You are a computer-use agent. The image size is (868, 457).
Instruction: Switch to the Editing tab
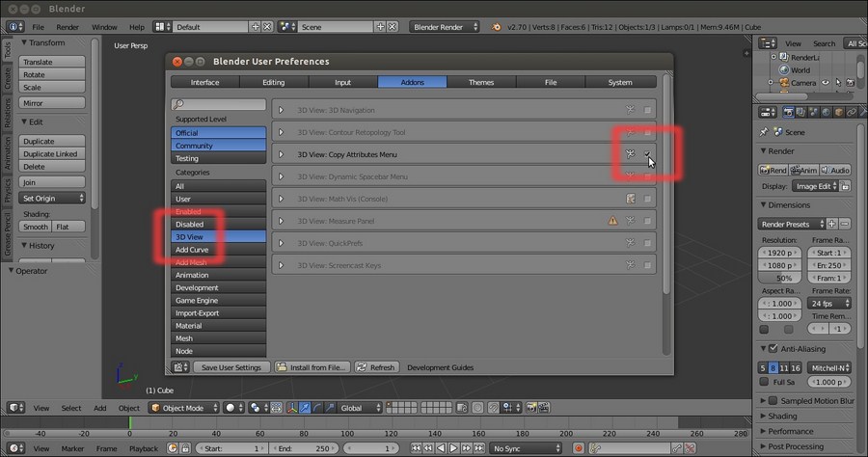(x=274, y=82)
